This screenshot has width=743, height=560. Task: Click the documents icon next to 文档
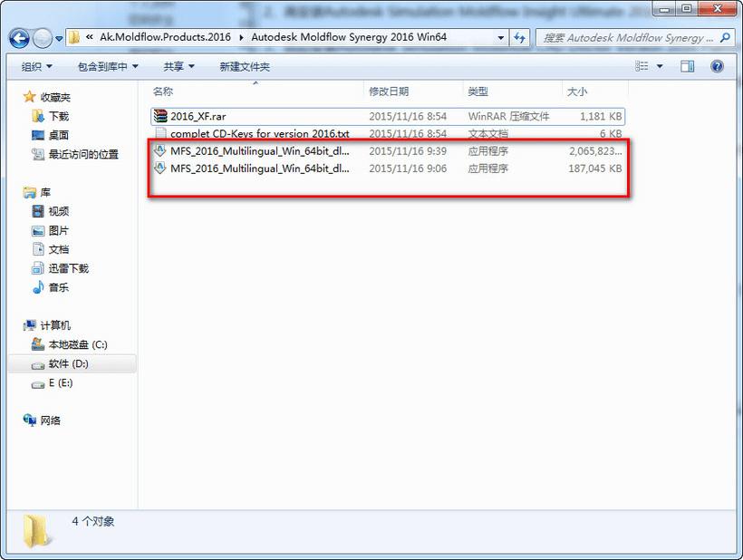pyautogui.click(x=38, y=249)
